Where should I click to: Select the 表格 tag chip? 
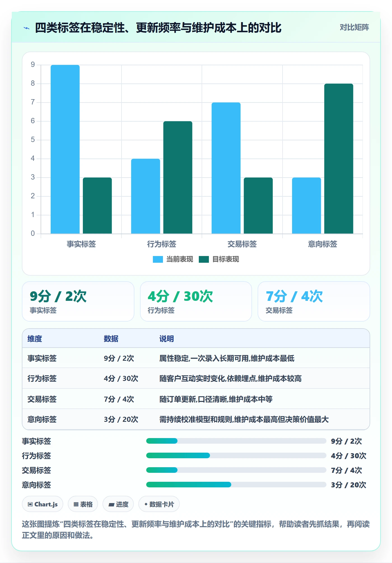click(83, 504)
